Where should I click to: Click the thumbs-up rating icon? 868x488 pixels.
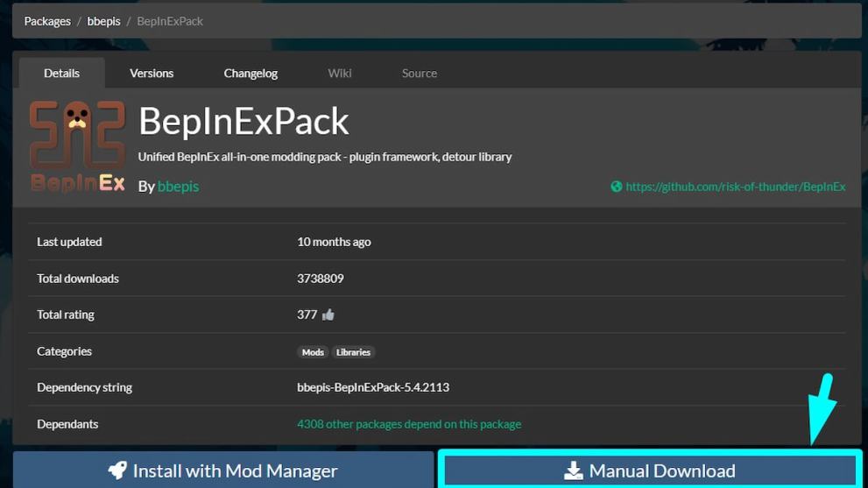328,315
